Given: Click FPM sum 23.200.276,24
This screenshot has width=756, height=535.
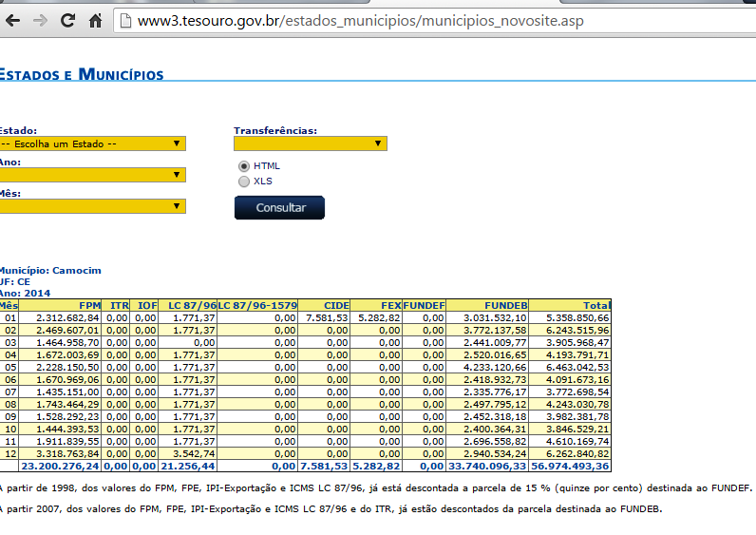Looking at the screenshot, I should click(60, 467).
